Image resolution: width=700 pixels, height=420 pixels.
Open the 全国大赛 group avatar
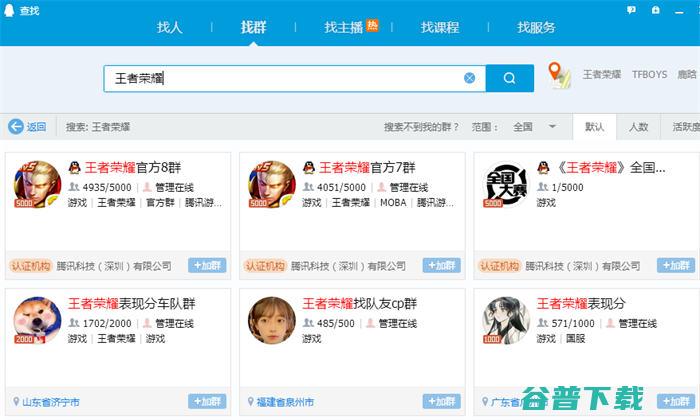[x=506, y=184]
